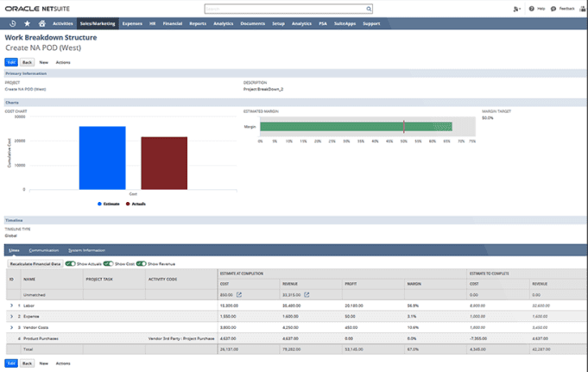
Task: Toggle the Show Actuals switch
Action: click(70, 262)
